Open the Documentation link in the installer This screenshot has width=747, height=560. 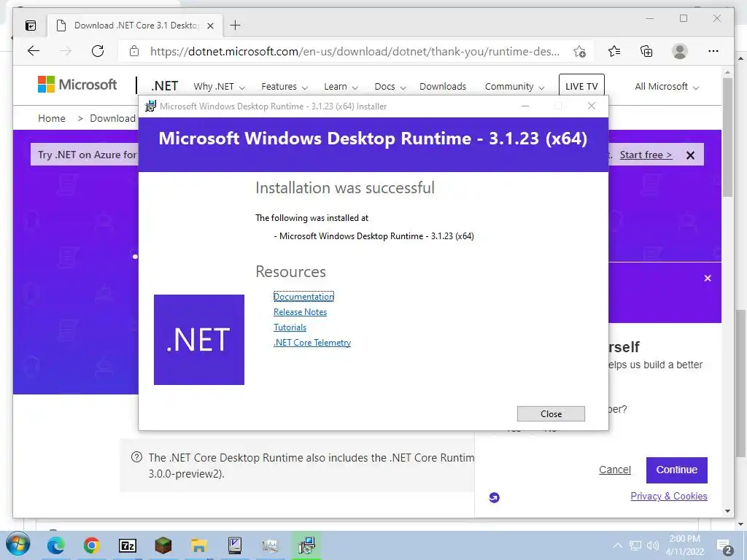point(303,297)
